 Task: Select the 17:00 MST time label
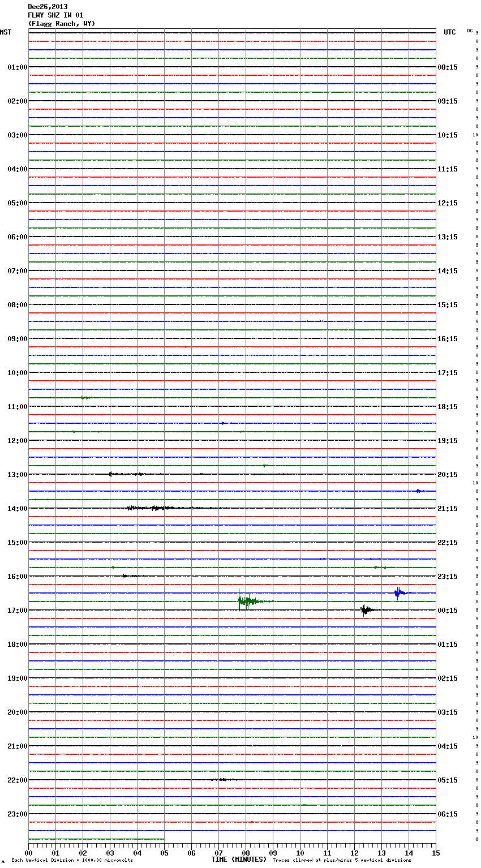coord(17,611)
